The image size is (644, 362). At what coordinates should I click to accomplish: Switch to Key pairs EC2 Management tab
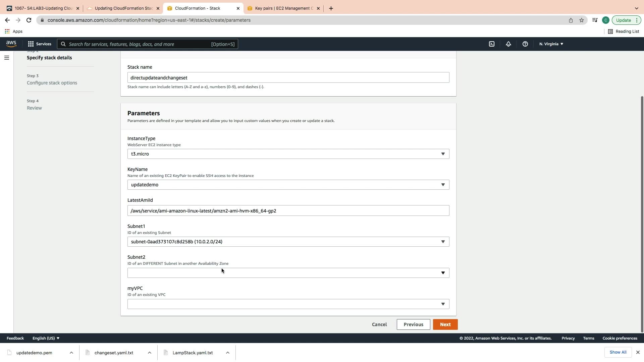pyautogui.click(x=283, y=8)
